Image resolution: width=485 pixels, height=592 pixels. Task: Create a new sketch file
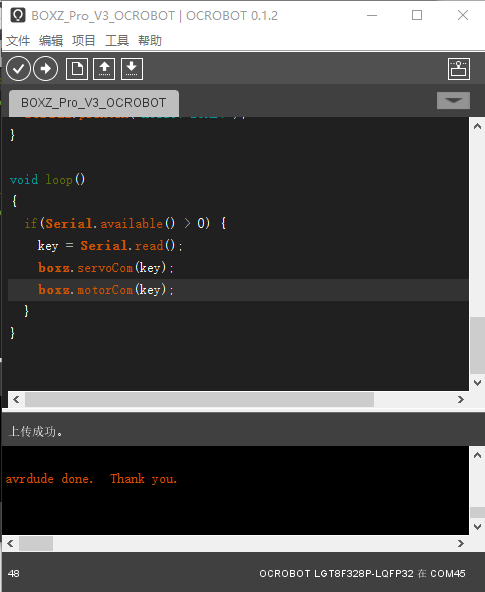[77, 69]
